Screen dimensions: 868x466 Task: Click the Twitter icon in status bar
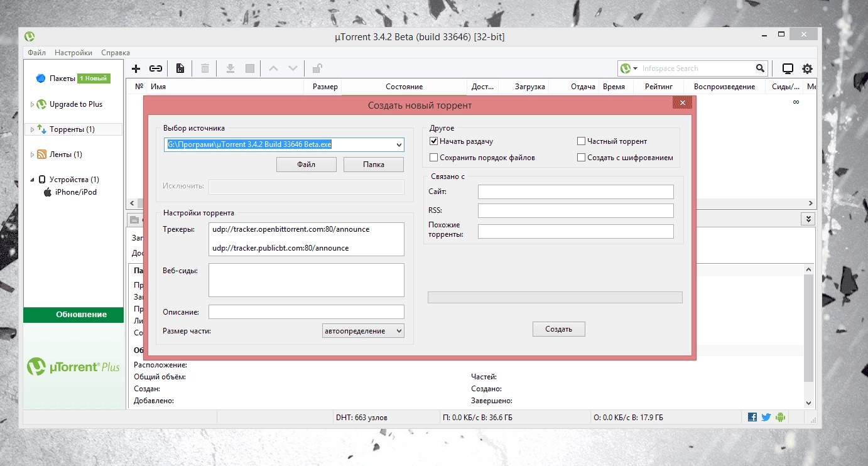(x=766, y=416)
